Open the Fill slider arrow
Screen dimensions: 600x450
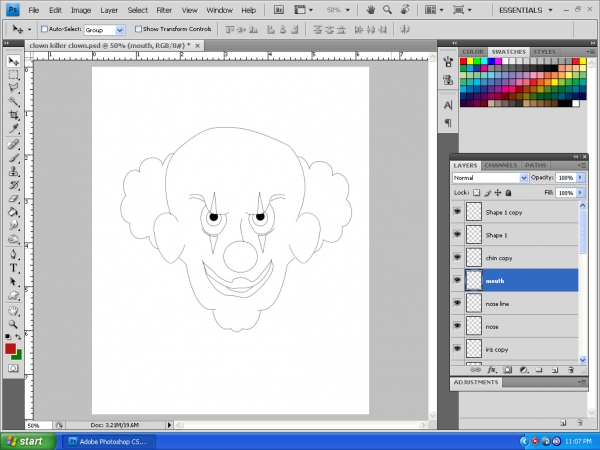[580, 193]
